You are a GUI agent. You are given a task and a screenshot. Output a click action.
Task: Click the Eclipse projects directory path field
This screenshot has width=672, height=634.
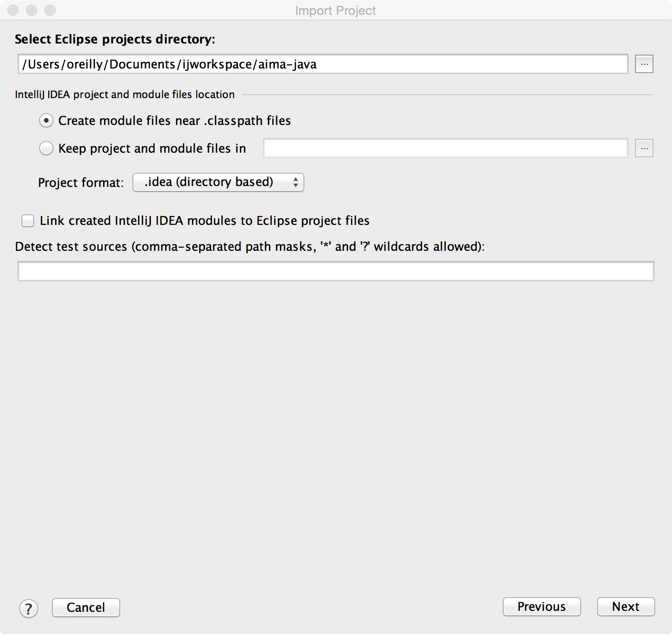pyautogui.click(x=322, y=64)
